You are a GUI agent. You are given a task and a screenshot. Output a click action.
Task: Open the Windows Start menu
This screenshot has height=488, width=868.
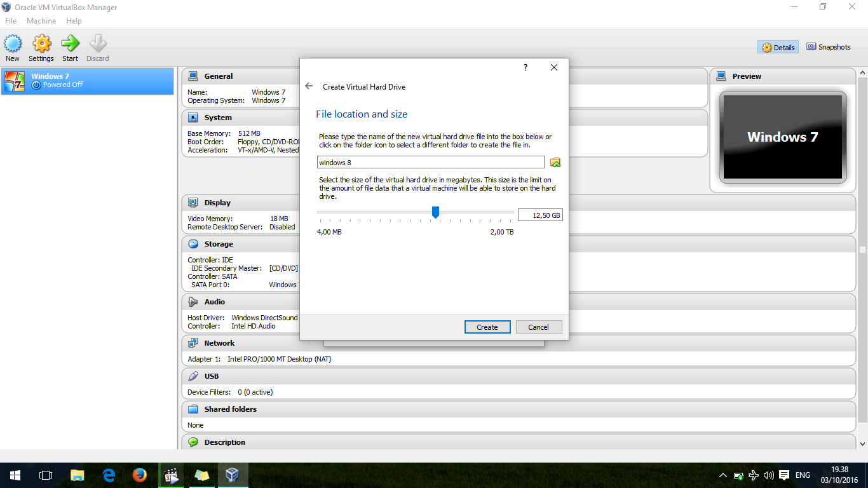pos(15,475)
